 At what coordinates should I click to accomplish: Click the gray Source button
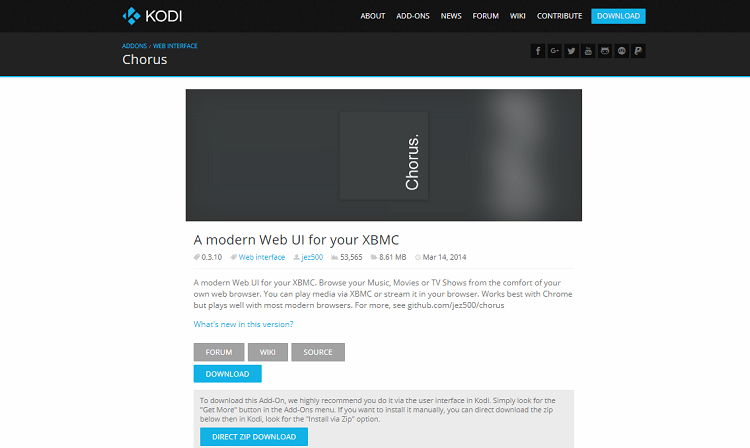318,352
